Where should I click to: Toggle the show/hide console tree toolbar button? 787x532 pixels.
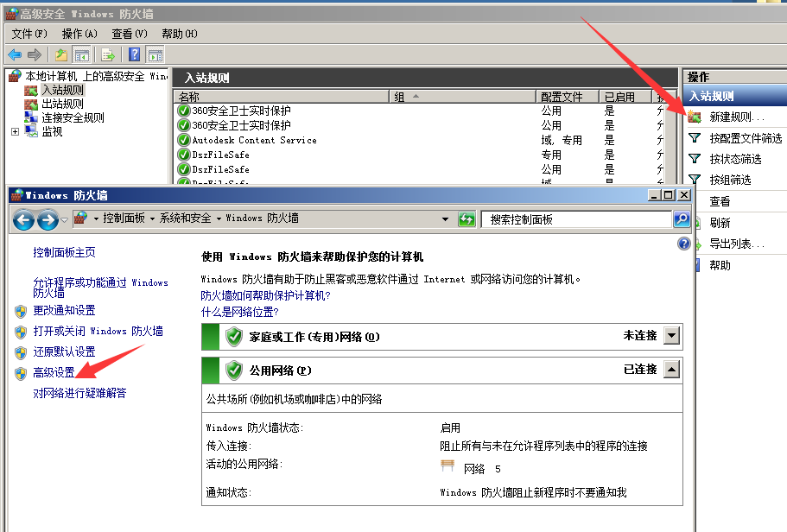click(x=82, y=54)
